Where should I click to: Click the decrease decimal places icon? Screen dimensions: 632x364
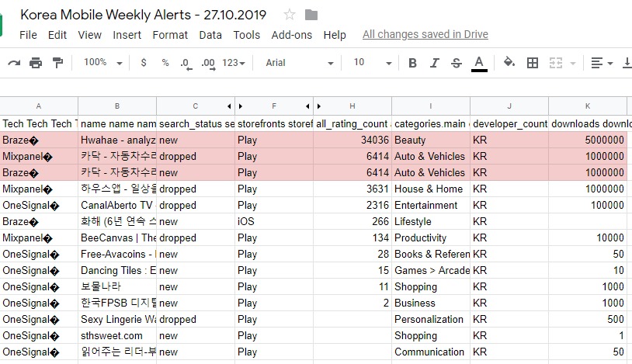point(185,63)
